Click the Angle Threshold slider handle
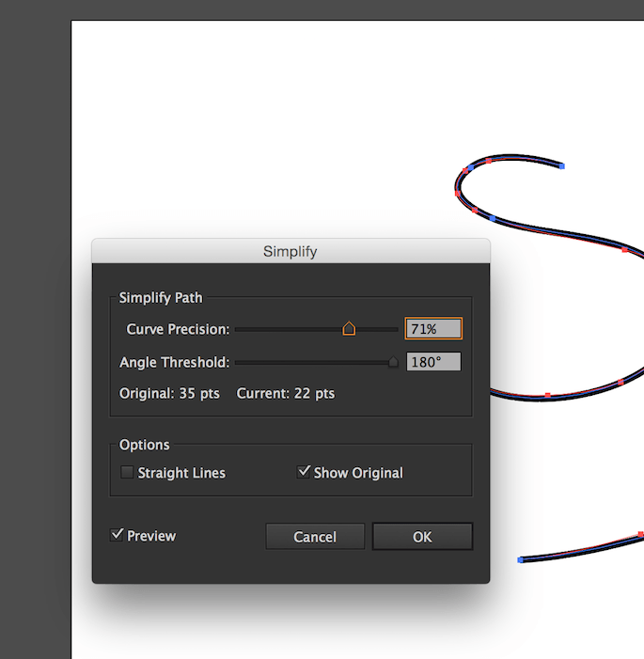Viewport: 644px width, 659px height. coord(393,362)
